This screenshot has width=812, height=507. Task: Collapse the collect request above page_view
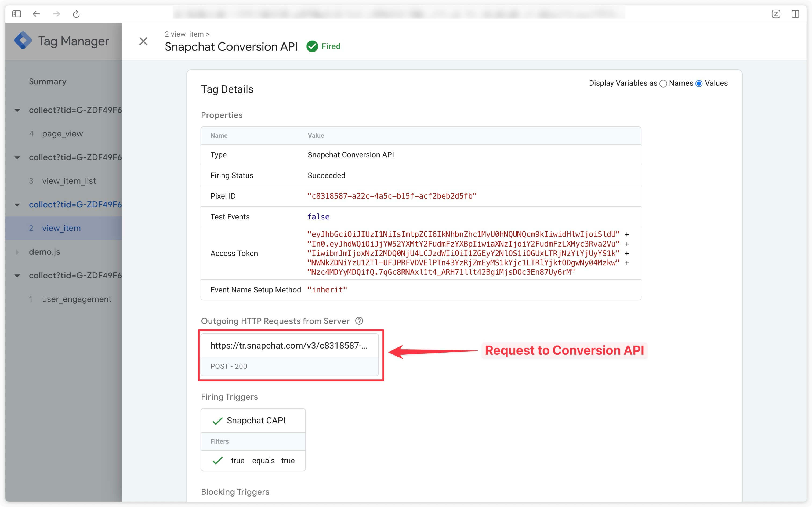point(17,110)
